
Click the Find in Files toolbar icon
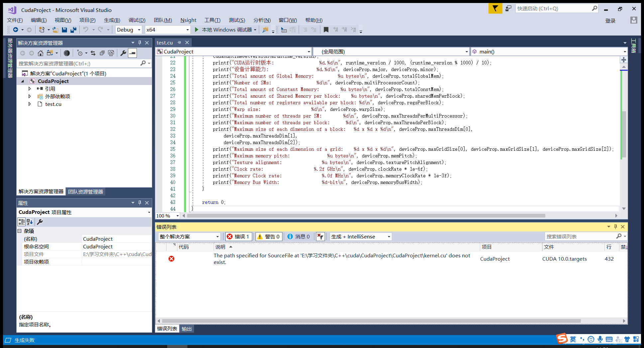point(265,30)
